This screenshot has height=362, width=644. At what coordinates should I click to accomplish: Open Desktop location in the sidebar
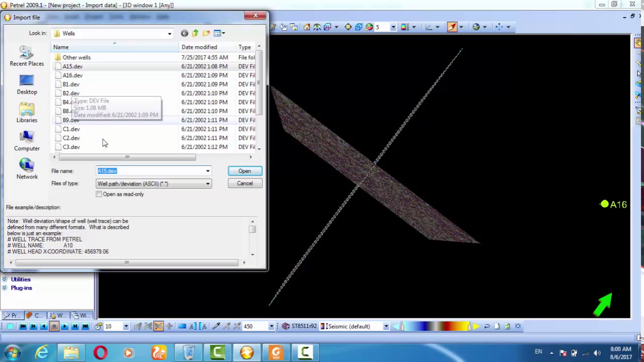27,84
